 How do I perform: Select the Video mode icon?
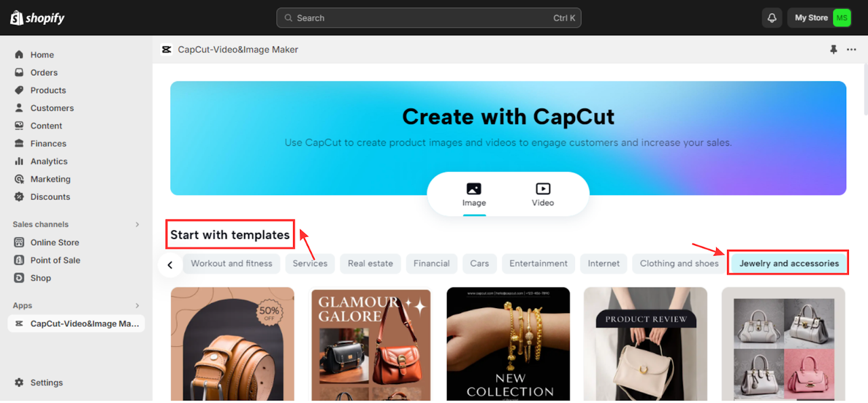click(542, 189)
